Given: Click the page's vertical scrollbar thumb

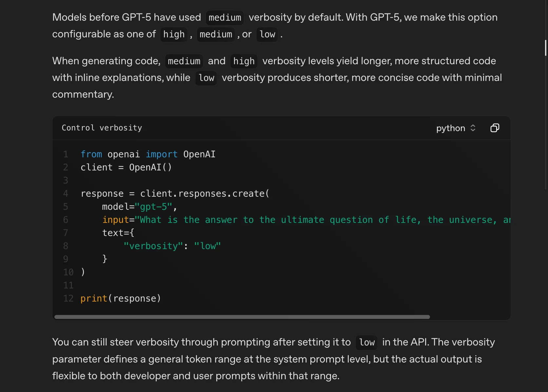Looking at the screenshot, I should click(x=546, y=48).
